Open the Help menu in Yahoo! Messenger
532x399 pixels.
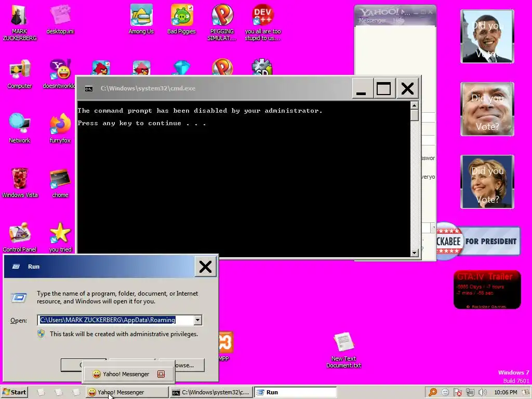398,20
